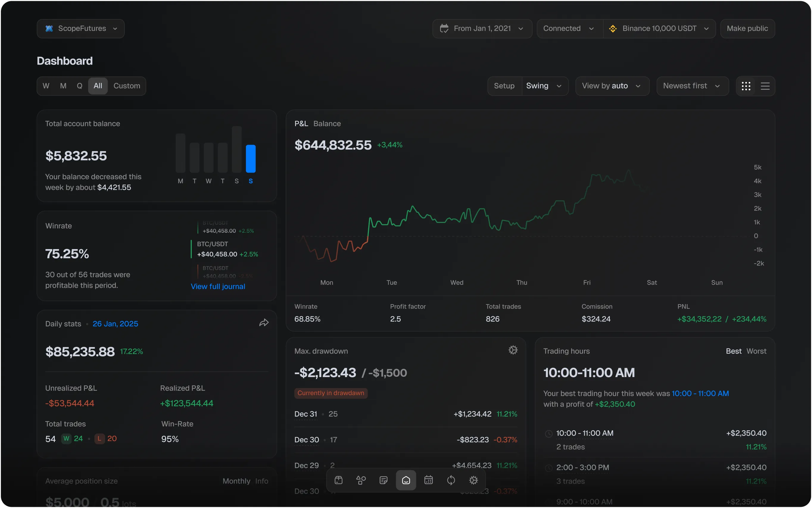812x508 pixels.
Task: Click the clock icon beside 2:00 - 3:00 PM row
Action: tap(548, 468)
